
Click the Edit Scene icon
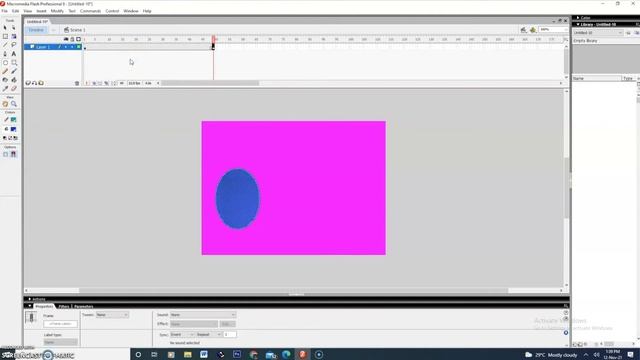click(x=524, y=30)
